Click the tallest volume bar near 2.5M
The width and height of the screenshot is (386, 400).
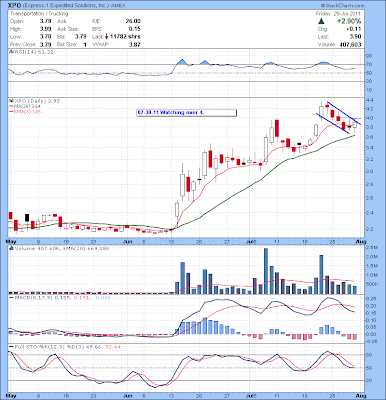click(x=266, y=271)
